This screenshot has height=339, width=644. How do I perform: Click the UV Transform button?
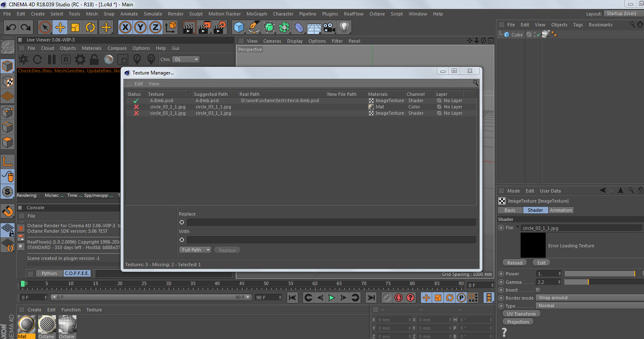[521, 314]
